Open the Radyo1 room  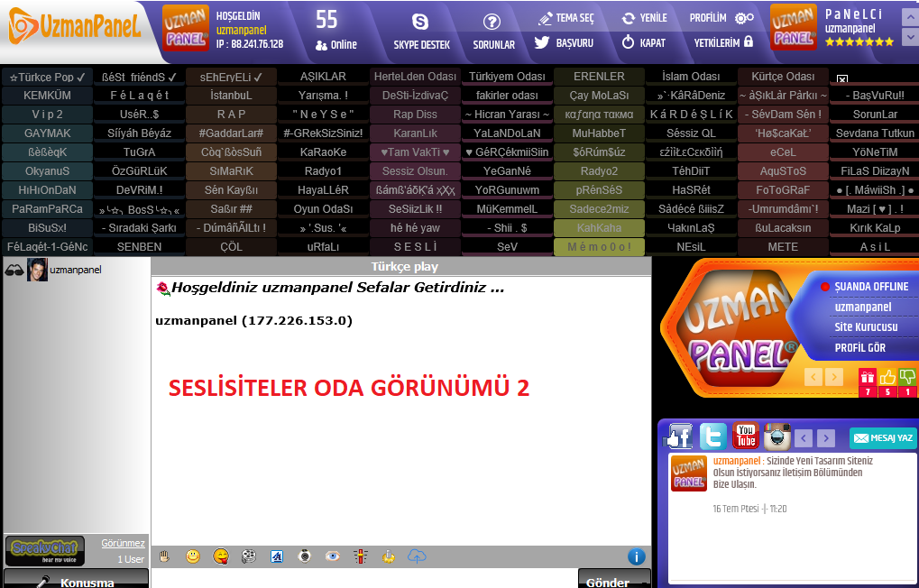[323, 171]
